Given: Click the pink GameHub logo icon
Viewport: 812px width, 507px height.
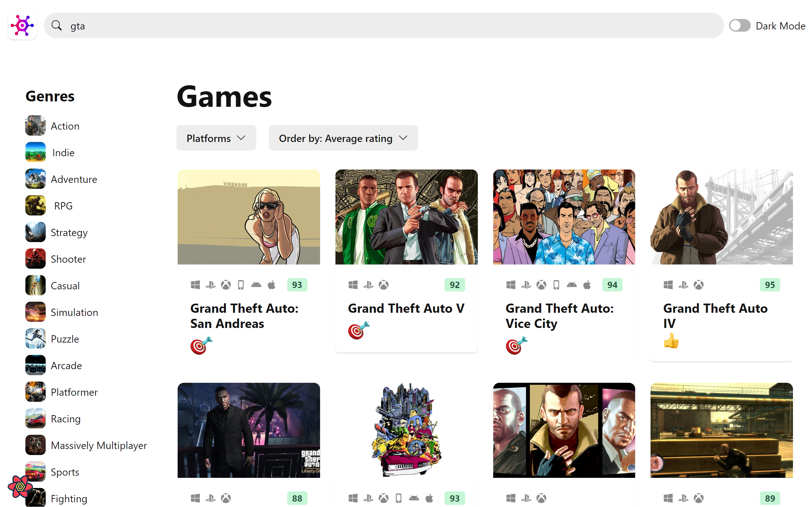Looking at the screenshot, I should 22,25.
